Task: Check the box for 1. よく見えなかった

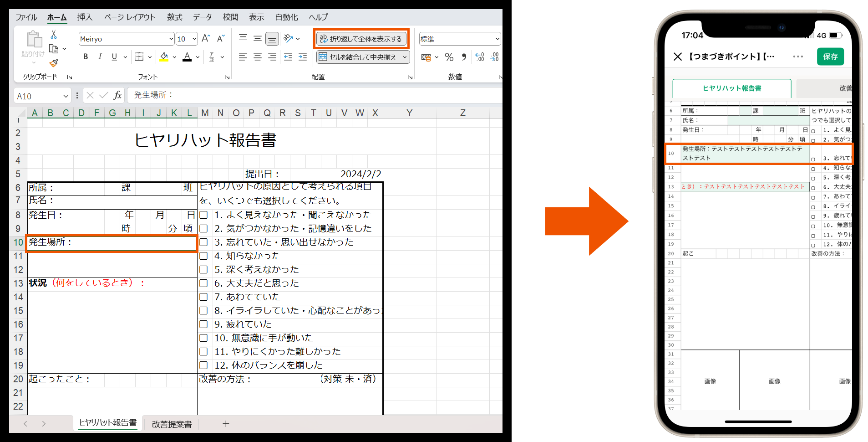Action: click(203, 215)
